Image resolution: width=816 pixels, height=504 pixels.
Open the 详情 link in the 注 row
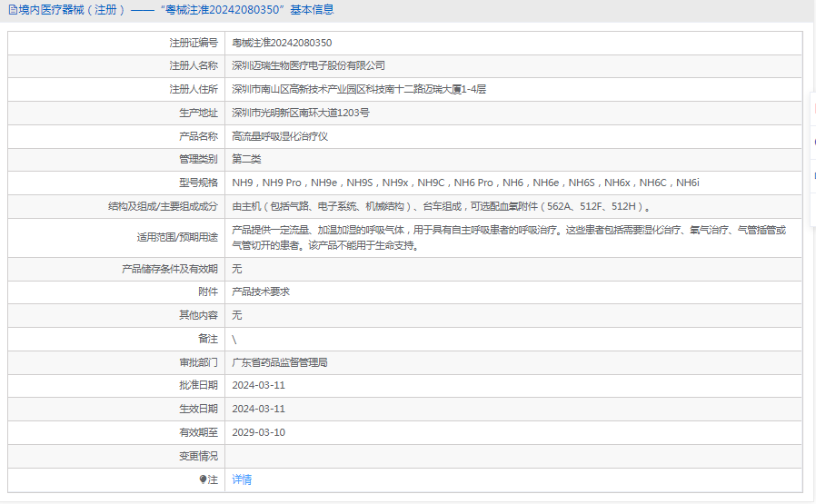click(242, 479)
